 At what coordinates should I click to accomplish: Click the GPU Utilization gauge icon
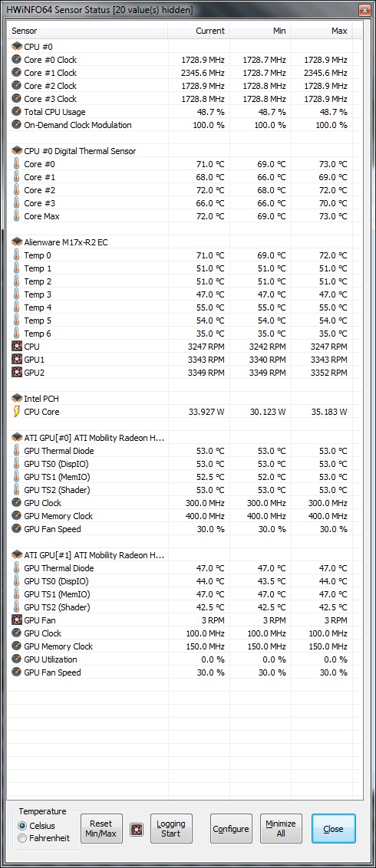pos(16,659)
